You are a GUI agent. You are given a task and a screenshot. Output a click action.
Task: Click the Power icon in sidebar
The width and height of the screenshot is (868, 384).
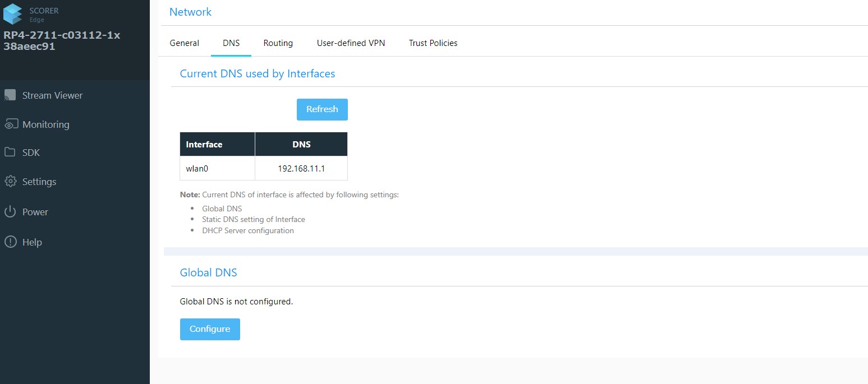click(x=10, y=212)
